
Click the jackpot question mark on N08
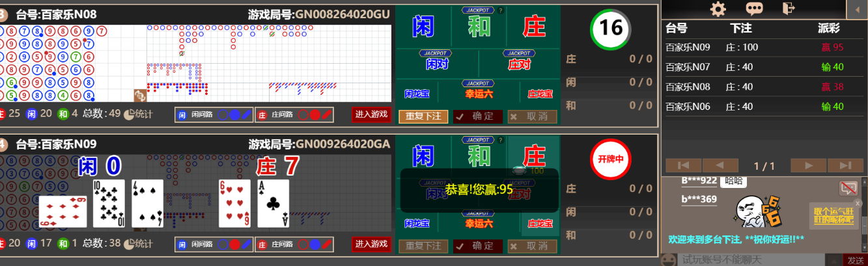500,10
